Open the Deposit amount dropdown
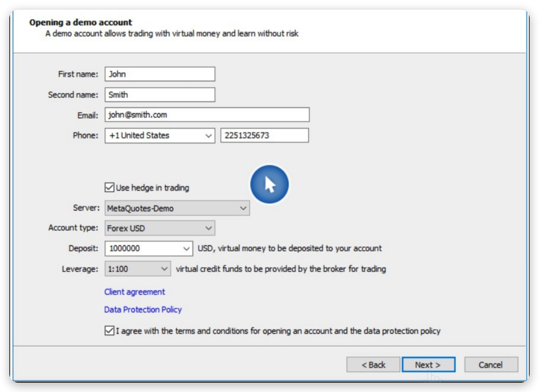 pos(149,249)
